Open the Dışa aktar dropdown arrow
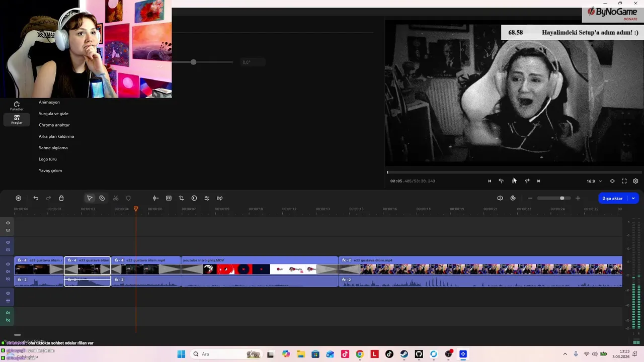The width and height of the screenshot is (644, 362). point(633,198)
